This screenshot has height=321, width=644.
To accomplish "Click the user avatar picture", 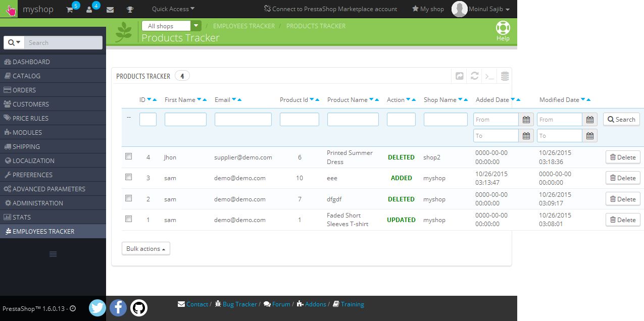I will (459, 9).
